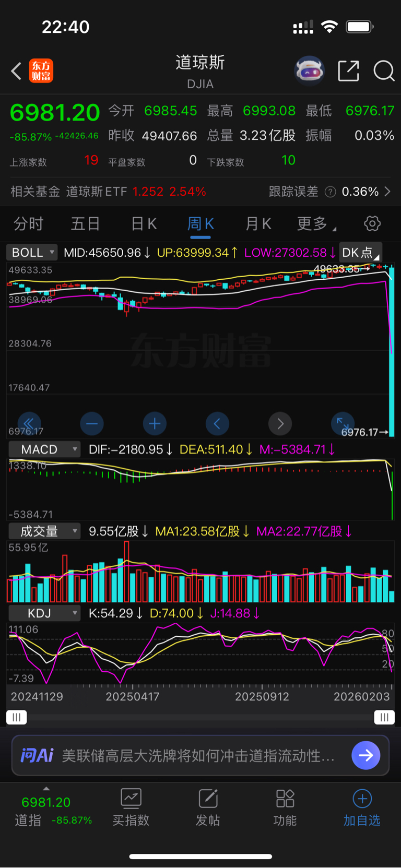Open 道琼斯ETF related fund link

[x=97, y=192]
